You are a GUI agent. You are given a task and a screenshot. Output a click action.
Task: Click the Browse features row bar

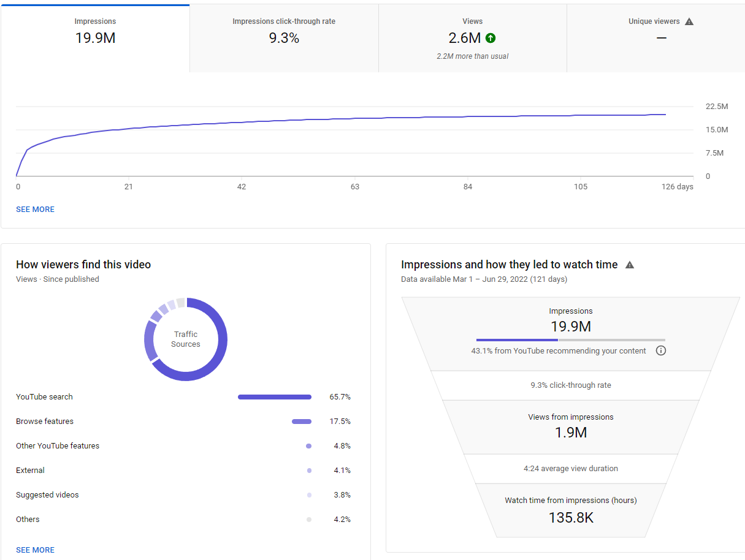tap(302, 422)
